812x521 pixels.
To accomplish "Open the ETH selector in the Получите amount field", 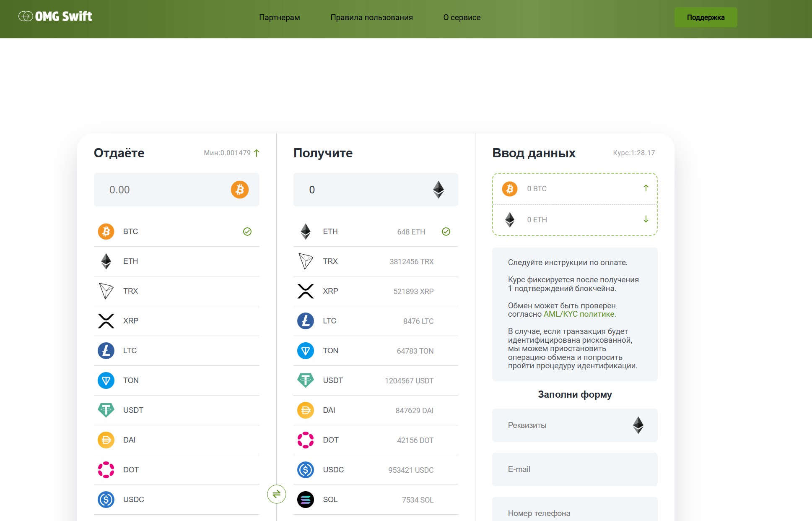I will pyautogui.click(x=438, y=190).
